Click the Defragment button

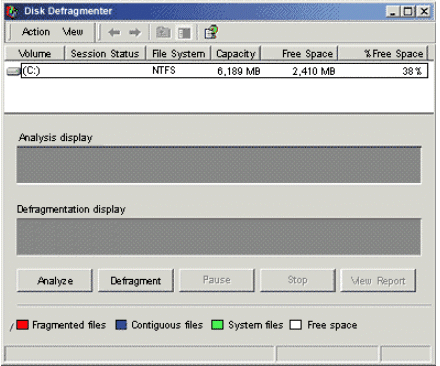pyautogui.click(x=136, y=281)
